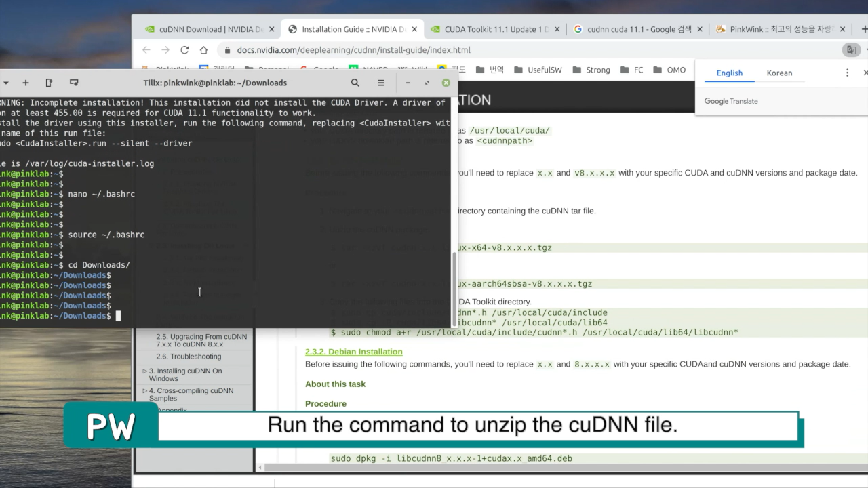This screenshot has width=868, height=488.
Task: Restore the Tilix window size
Action: (427, 83)
